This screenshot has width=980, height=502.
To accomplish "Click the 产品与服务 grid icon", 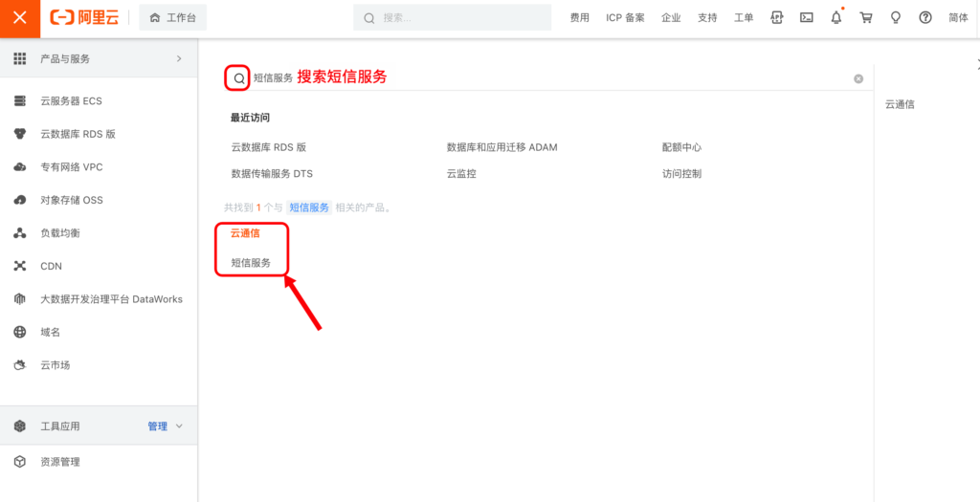I will pyautogui.click(x=20, y=58).
